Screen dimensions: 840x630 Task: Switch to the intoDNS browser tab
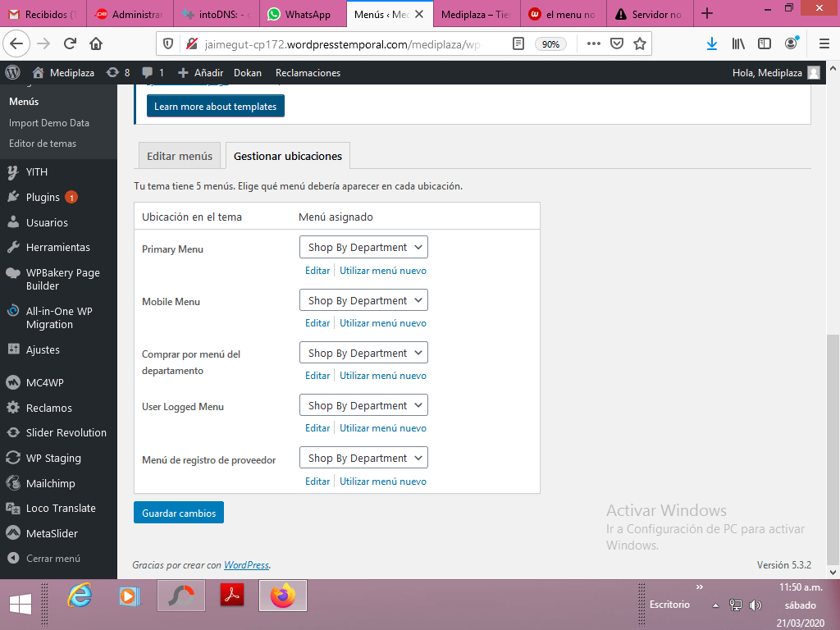tap(217, 14)
